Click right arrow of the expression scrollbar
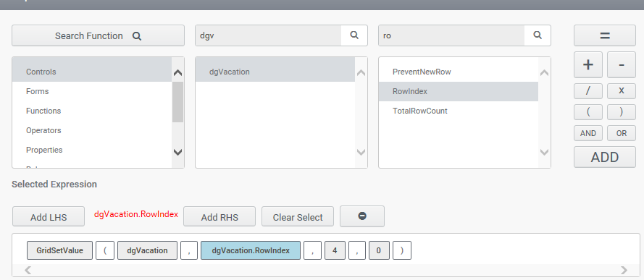644x280 pixels. 624,270
